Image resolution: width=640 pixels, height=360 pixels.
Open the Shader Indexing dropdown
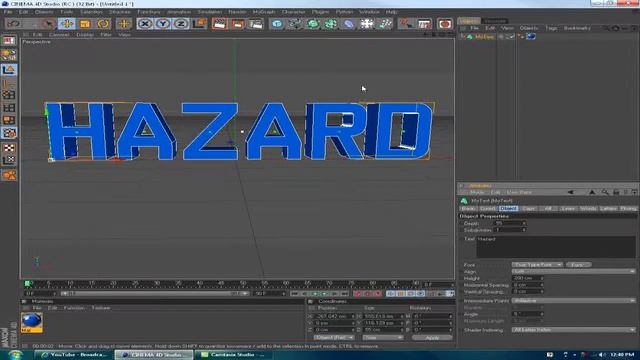pyautogui.click(x=573, y=330)
